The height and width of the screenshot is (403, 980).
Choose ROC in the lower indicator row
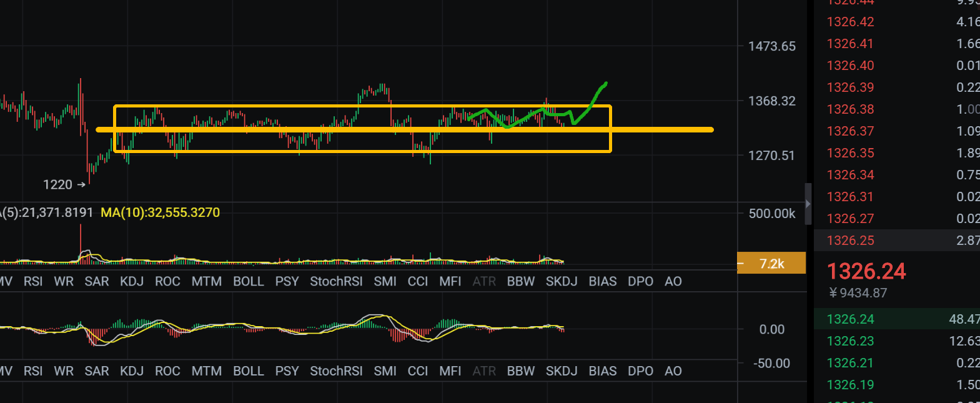[x=167, y=371]
